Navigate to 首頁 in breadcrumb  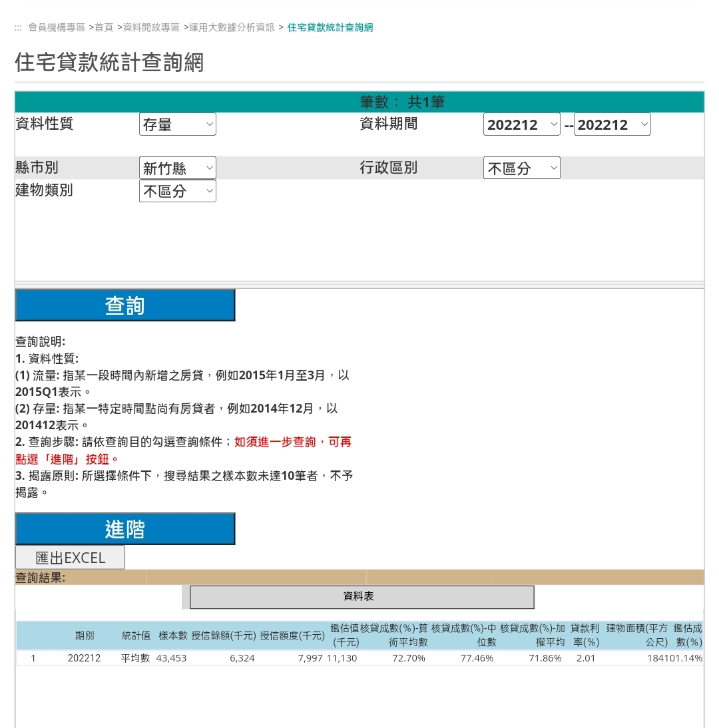(104, 27)
